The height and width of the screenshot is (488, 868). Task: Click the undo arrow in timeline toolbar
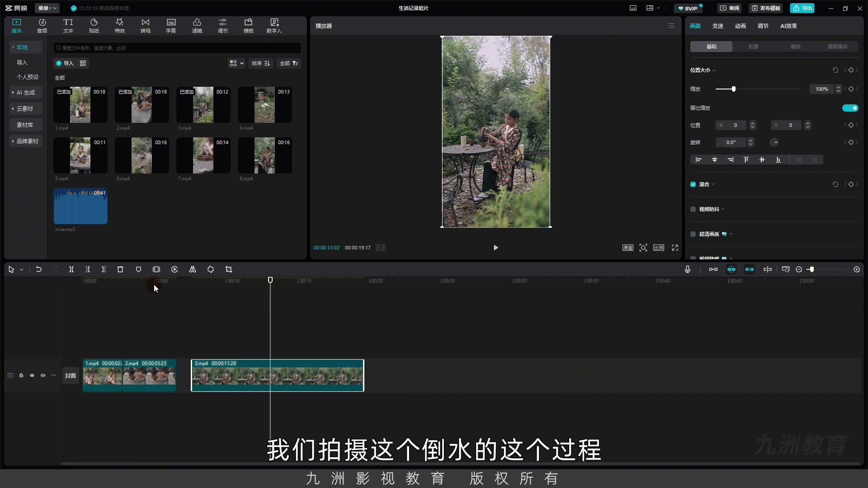pyautogui.click(x=39, y=269)
